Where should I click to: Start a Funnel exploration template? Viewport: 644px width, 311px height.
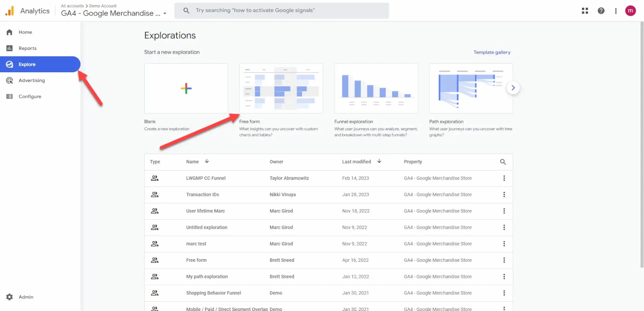pos(376,88)
